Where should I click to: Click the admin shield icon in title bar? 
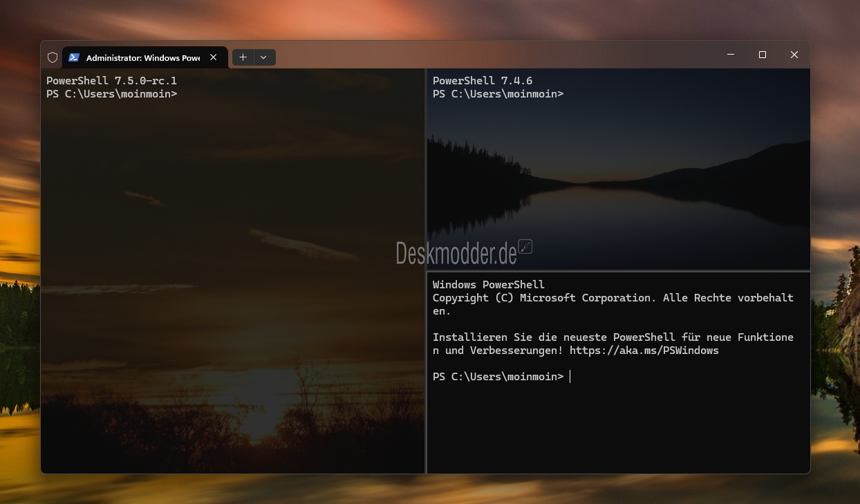pyautogui.click(x=53, y=57)
